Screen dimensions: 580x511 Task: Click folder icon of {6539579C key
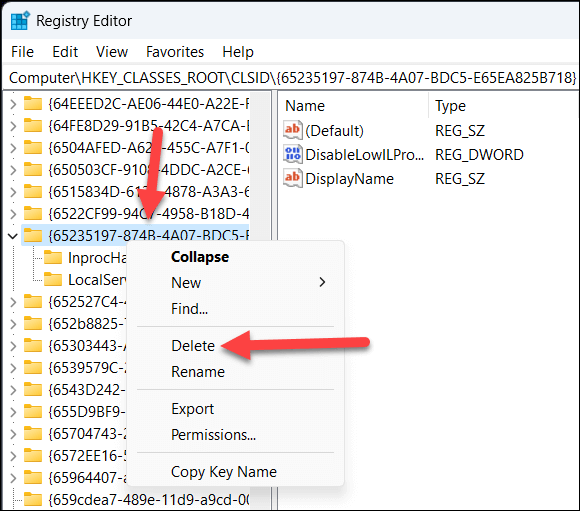(33, 367)
